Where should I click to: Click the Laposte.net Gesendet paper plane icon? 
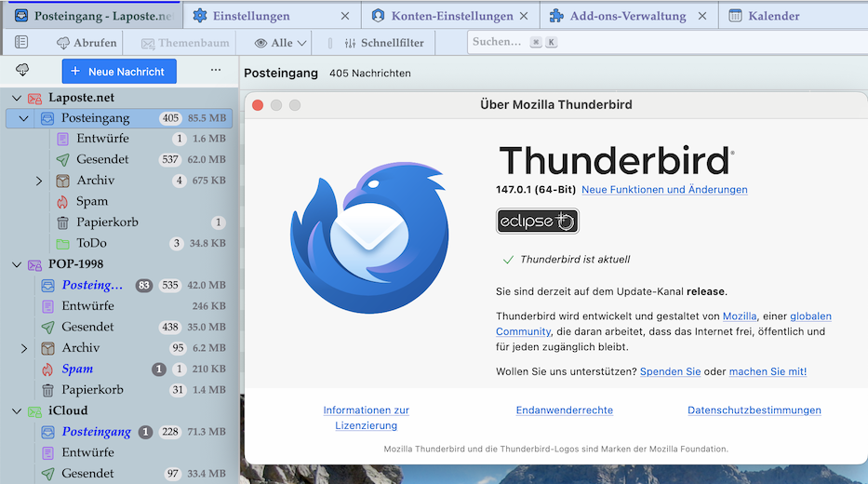[x=62, y=160]
